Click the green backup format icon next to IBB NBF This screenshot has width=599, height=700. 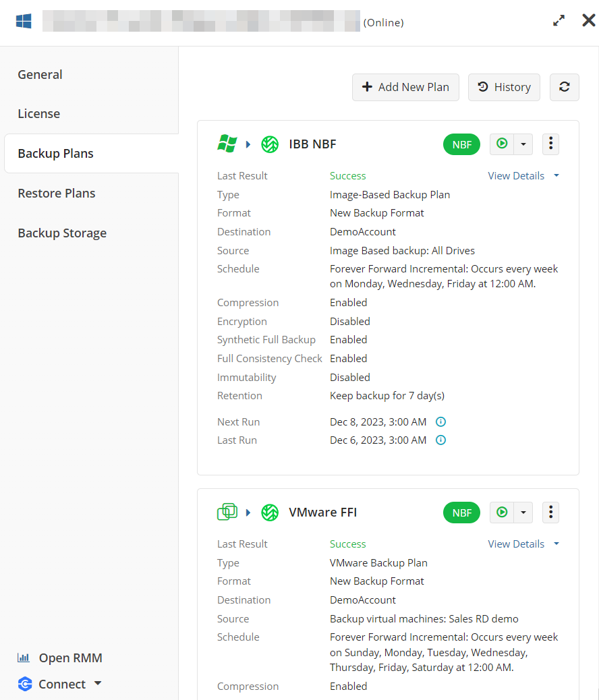[270, 144]
